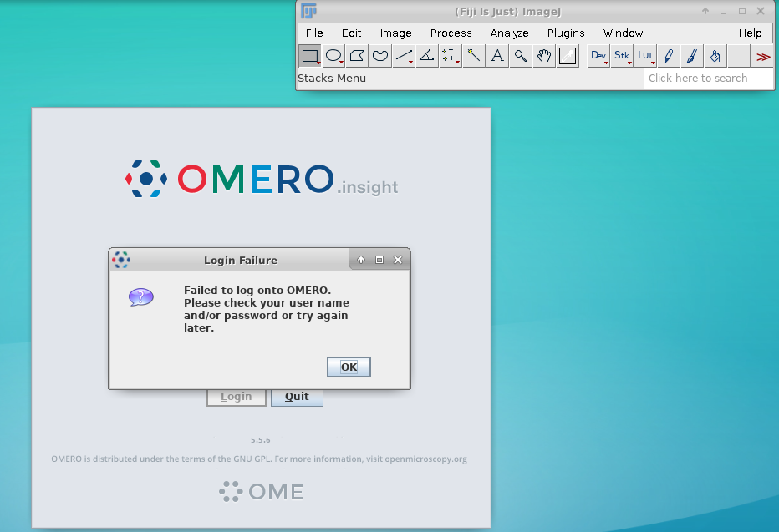Pick the magnifying glass zoom tool
The height and width of the screenshot is (532, 779).
[x=520, y=55]
